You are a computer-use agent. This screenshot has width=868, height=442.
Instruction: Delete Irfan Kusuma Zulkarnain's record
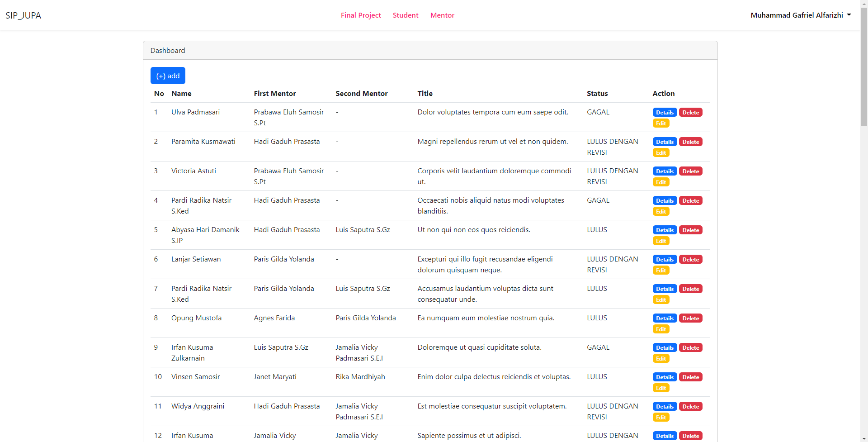pyautogui.click(x=690, y=347)
